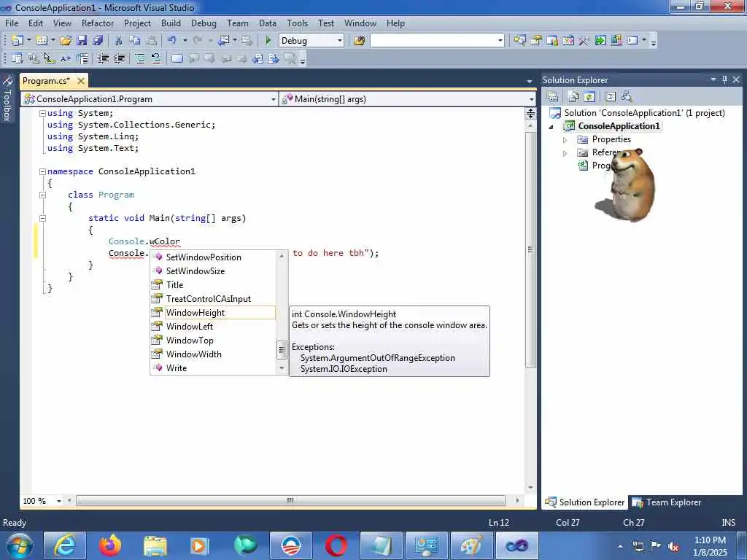Select the Program.cs* document tab
Viewport: 747px width, 560px height.
(46, 81)
